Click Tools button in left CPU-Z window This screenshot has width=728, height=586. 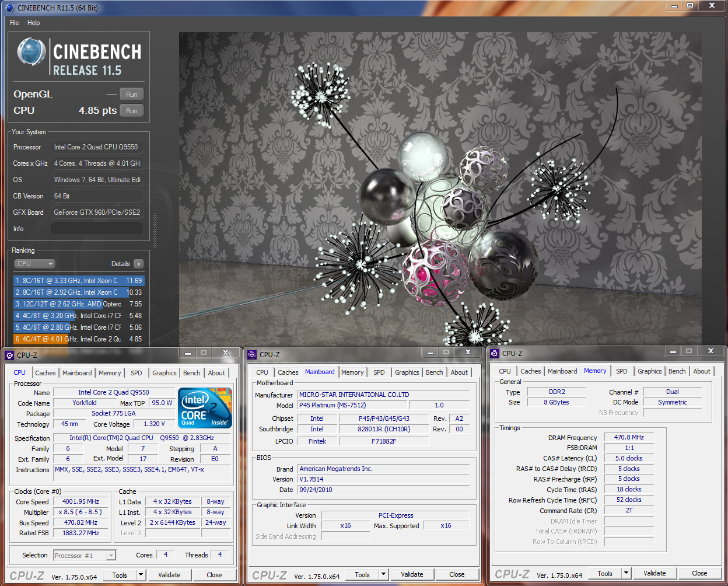pos(120,575)
